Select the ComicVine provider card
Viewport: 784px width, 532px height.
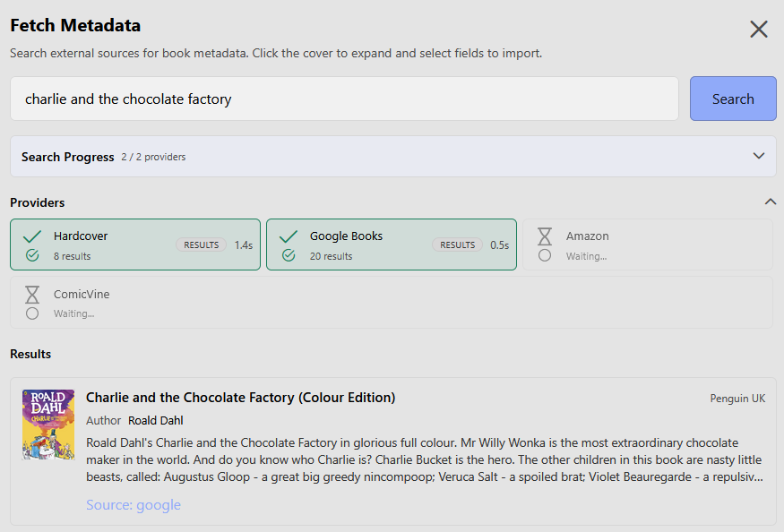click(x=391, y=303)
